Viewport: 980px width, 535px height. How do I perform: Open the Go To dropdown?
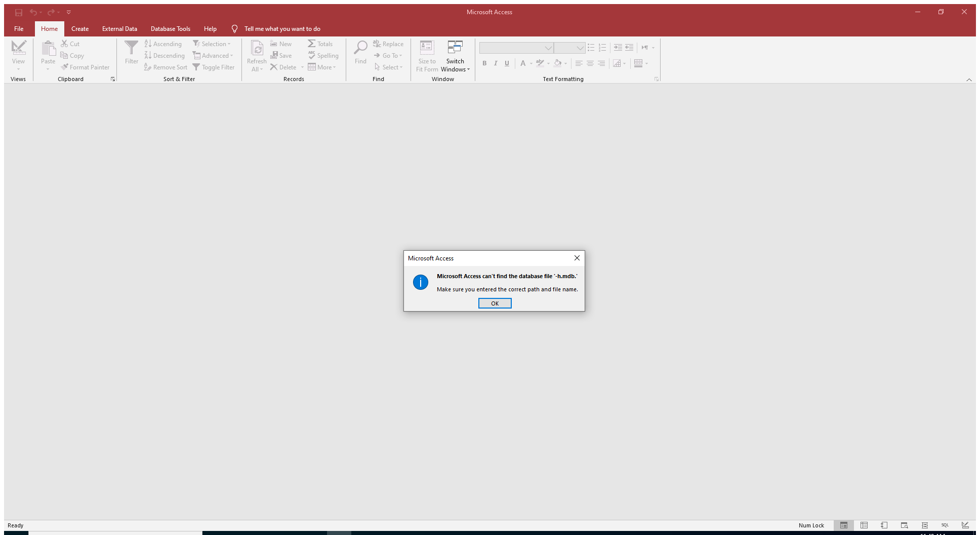click(388, 56)
